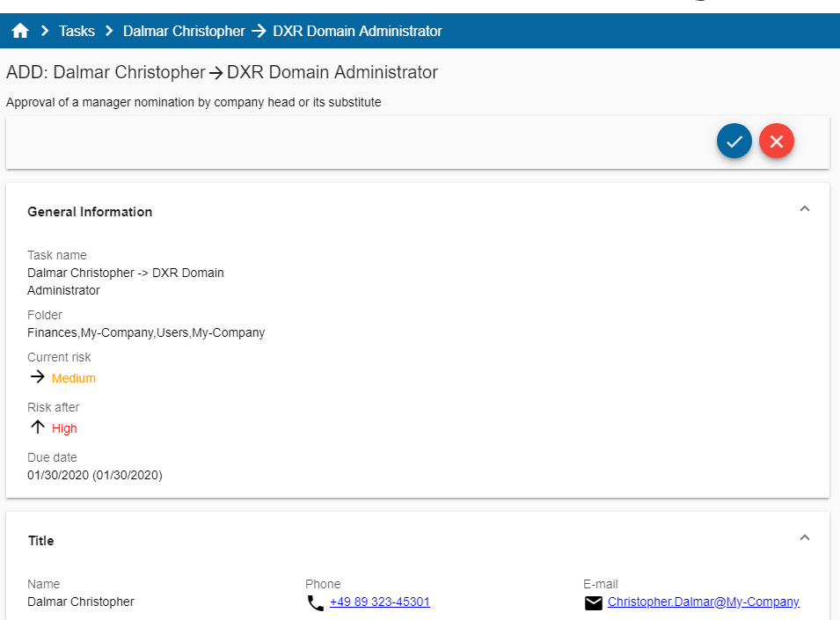Click the Finances,My-Company folder path text
840x620 pixels.
[x=146, y=332]
